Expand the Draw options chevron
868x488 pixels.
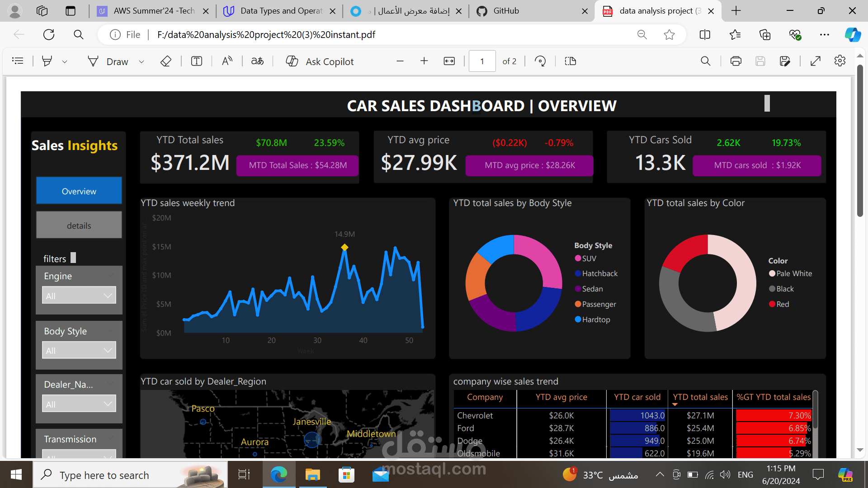click(x=142, y=61)
